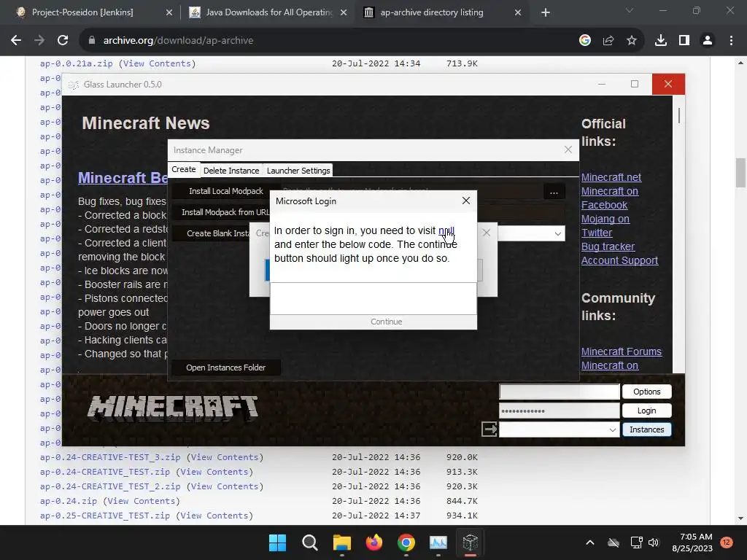Click Open Instances Folder button
This screenshot has height=560, width=747.
tap(226, 367)
